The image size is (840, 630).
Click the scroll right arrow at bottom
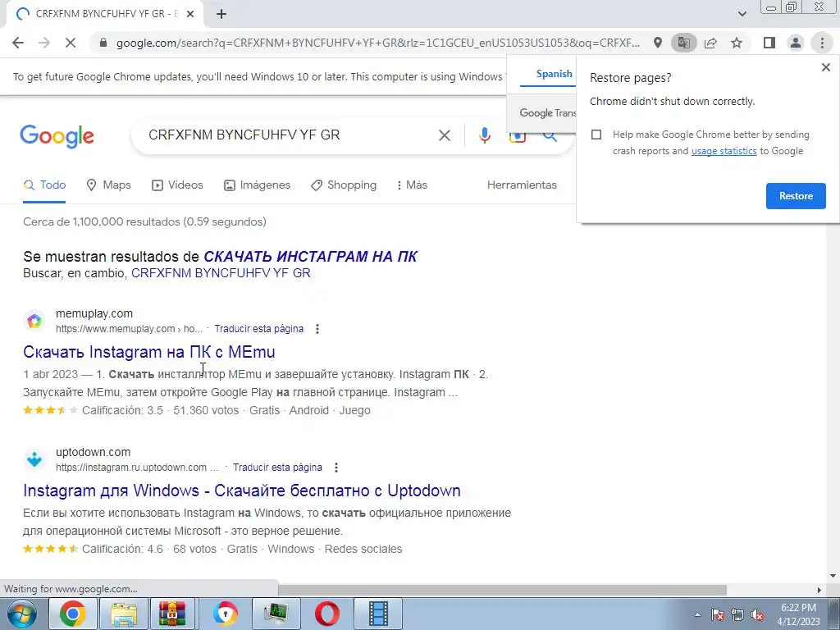pos(819,590)
